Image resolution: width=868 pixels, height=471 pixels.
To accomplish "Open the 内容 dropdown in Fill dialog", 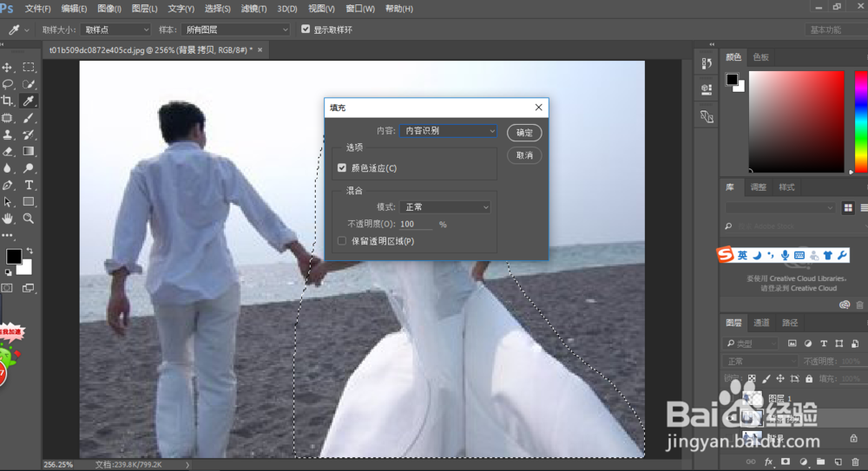I will 448,131.
